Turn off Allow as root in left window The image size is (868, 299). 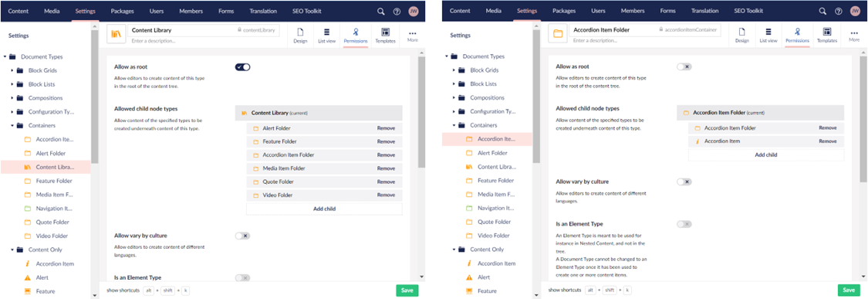tap(242, 66)
